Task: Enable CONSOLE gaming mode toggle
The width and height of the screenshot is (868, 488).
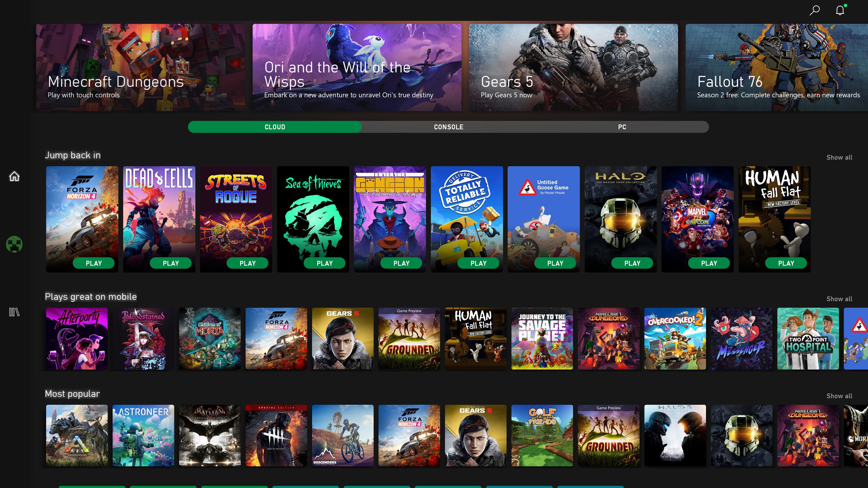Action: point(448,126)
